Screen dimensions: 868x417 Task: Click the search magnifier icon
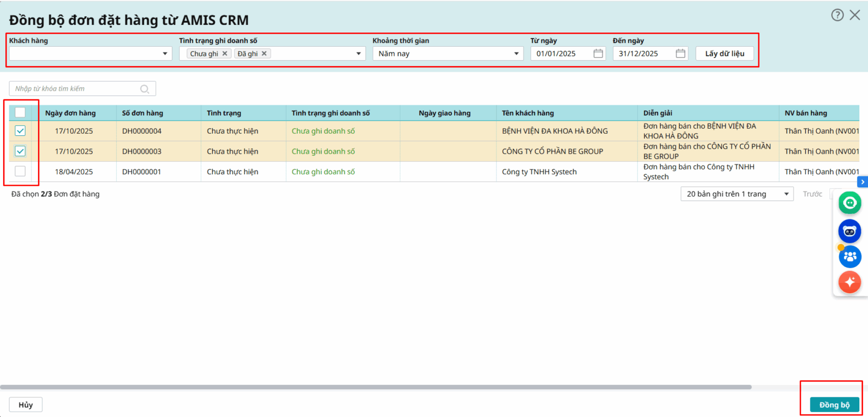(x=145, y=89)
